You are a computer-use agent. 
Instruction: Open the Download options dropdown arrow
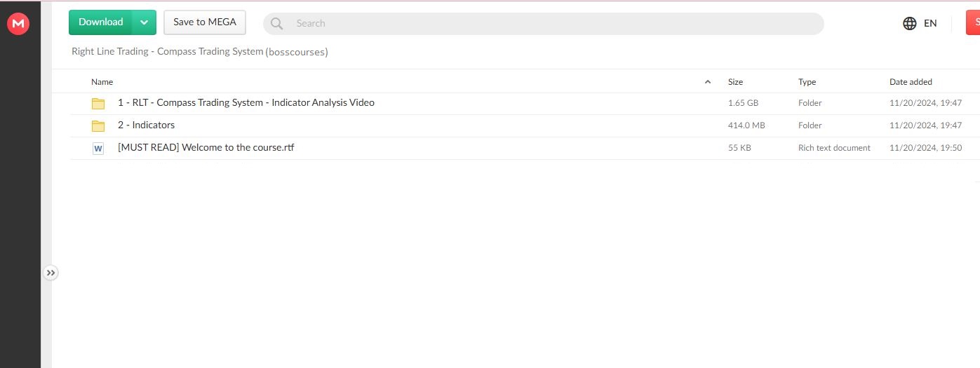[x=144, y=22]
